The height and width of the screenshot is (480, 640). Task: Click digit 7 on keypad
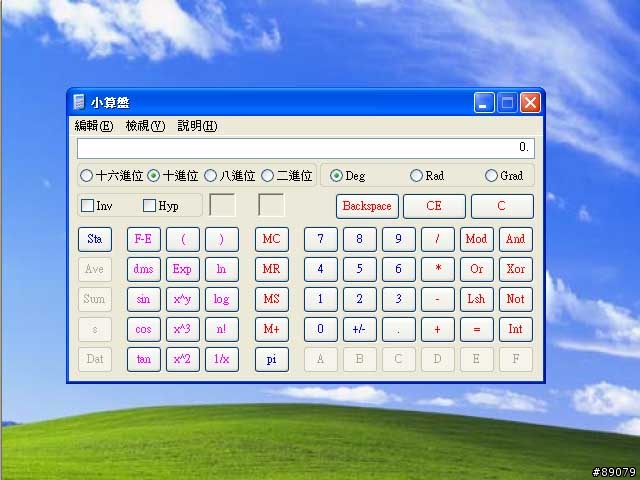(x=321, y=239)
